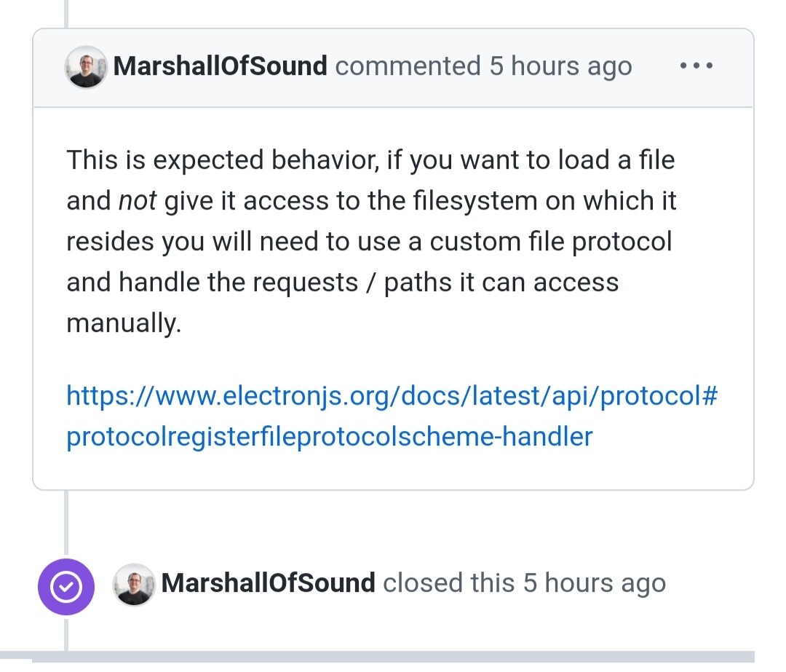This screenshot has width=786, height=672.
Task: Open MarshallOfSound's profile in the closed event
Action: 268,582
